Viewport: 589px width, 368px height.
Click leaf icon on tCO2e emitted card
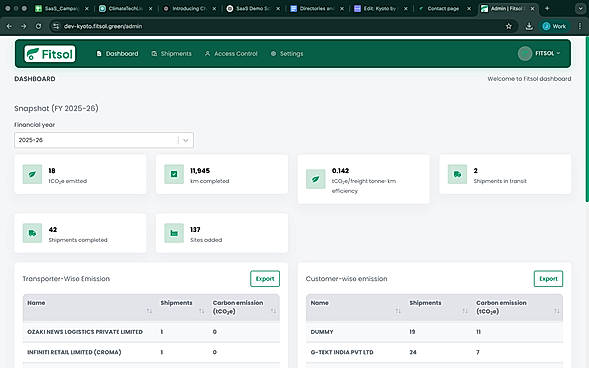coord(32,174)
